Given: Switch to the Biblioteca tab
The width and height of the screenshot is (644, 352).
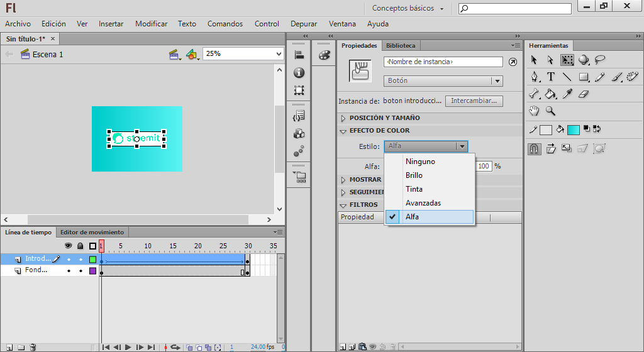Looking at the screenshot, I should (401, 45).
